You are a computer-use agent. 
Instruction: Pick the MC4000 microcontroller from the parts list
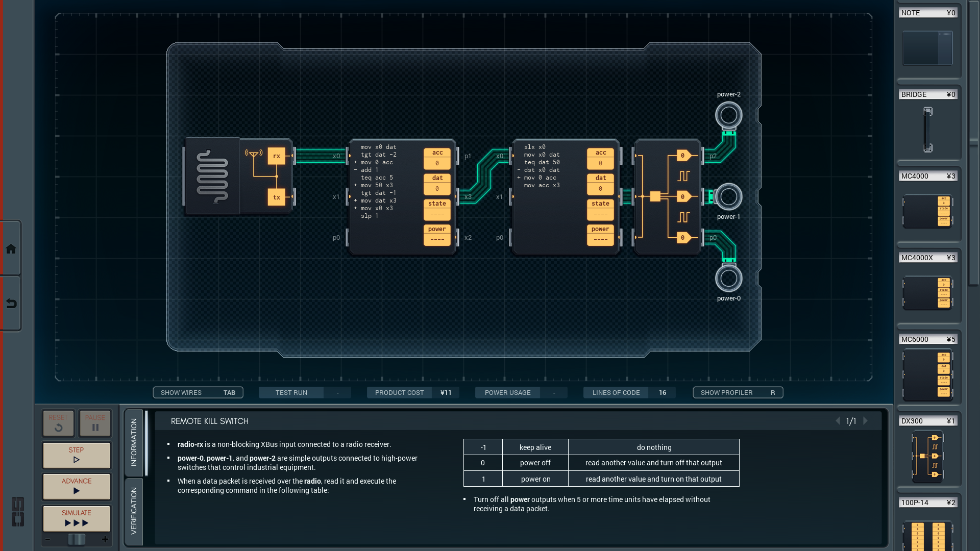(927, 211)
